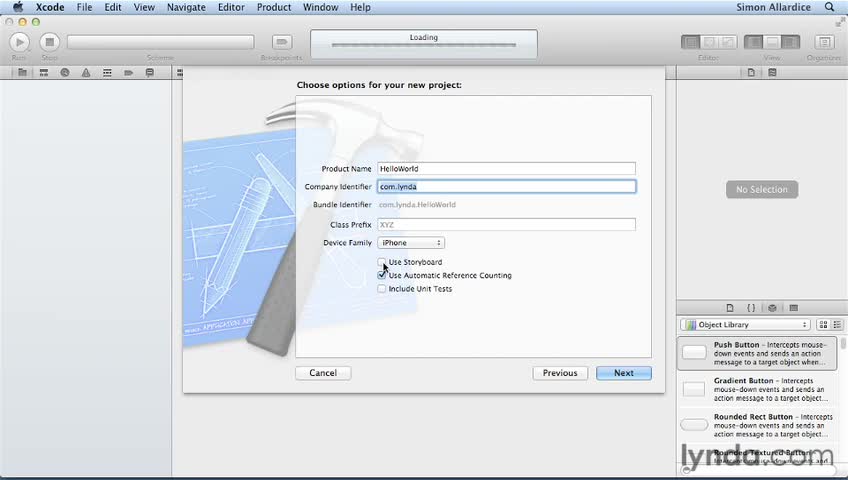Open the Product menu
This screenshot has height=480, width=848.
coord(274,7)
